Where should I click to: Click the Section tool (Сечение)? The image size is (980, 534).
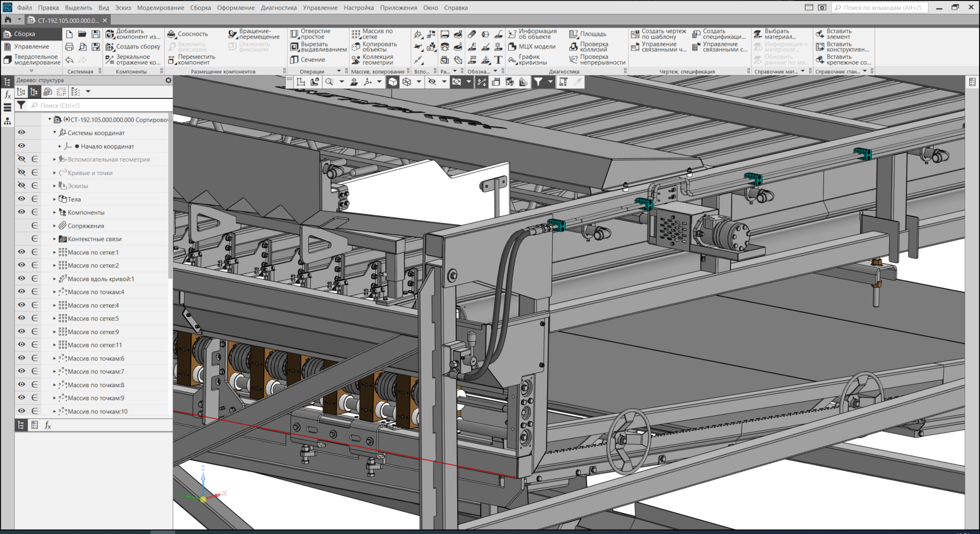(x=295, y=60)
